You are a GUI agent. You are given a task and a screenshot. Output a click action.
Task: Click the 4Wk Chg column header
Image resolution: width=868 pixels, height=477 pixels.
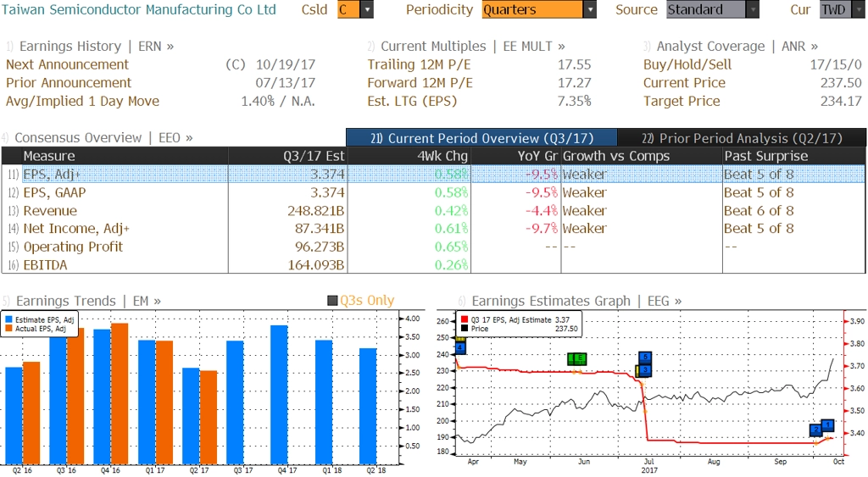(409, 156)
